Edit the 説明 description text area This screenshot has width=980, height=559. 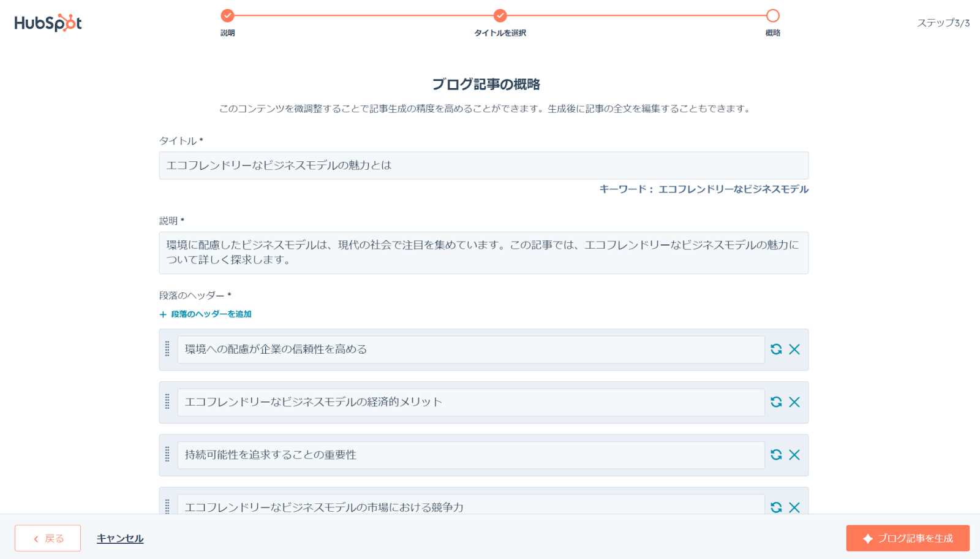484,253
